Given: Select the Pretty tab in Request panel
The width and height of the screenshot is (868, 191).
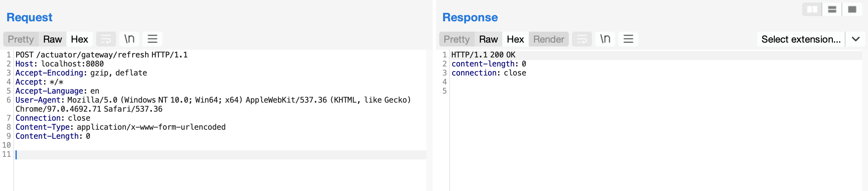Looking at the screenshot, I should pos(21,39).
